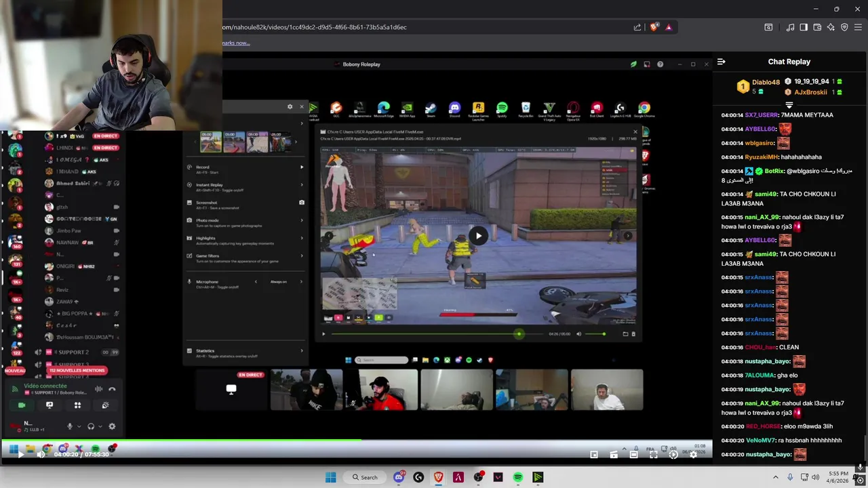Viewport: 868px width, 488px height.
Task: Click the Screenshot camera icon
Action: (302, 203)
